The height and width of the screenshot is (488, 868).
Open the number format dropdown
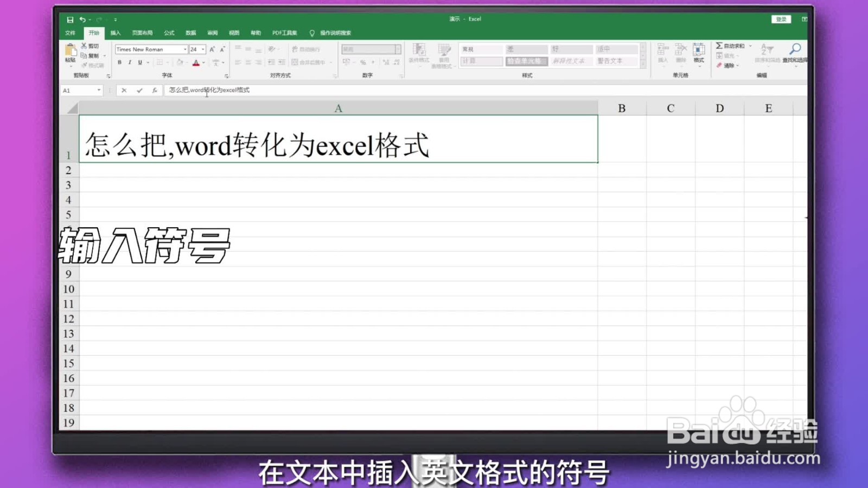pyautogui.click(x=398, y=49)
